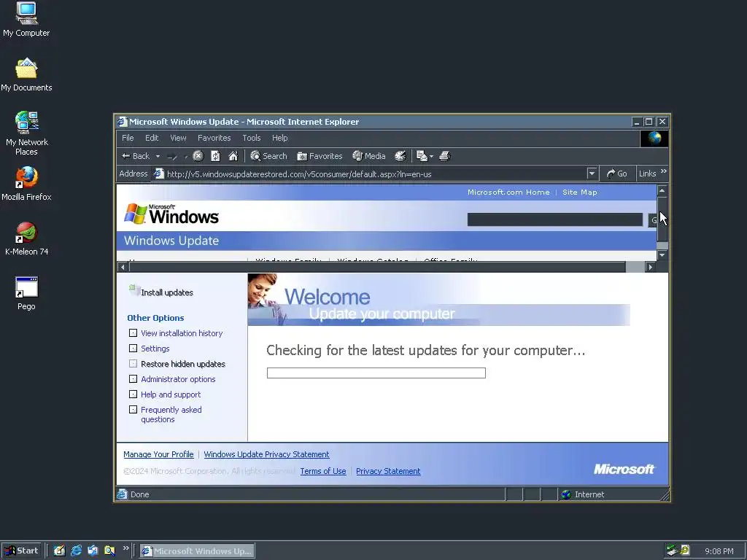This screenshot has width=747, height=560.
Task: Open the Help menu
Action: pyautogui.click(x=279, y=138)
